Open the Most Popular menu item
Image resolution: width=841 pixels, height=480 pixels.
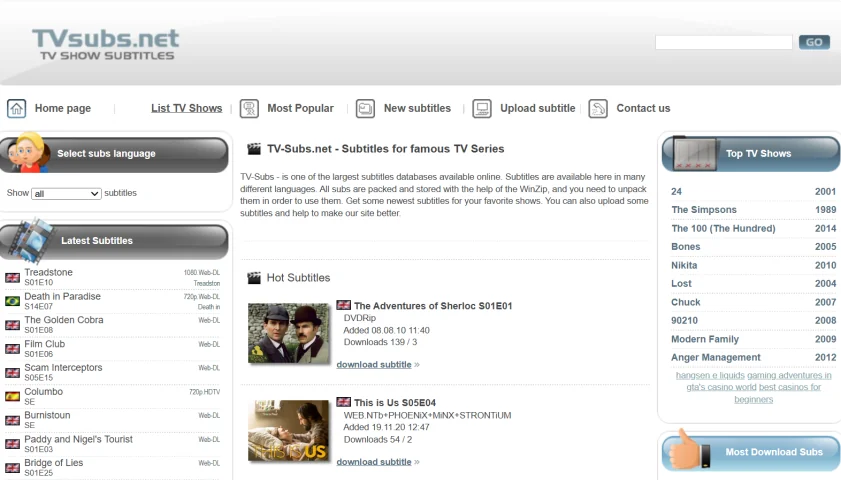point(300,108)
